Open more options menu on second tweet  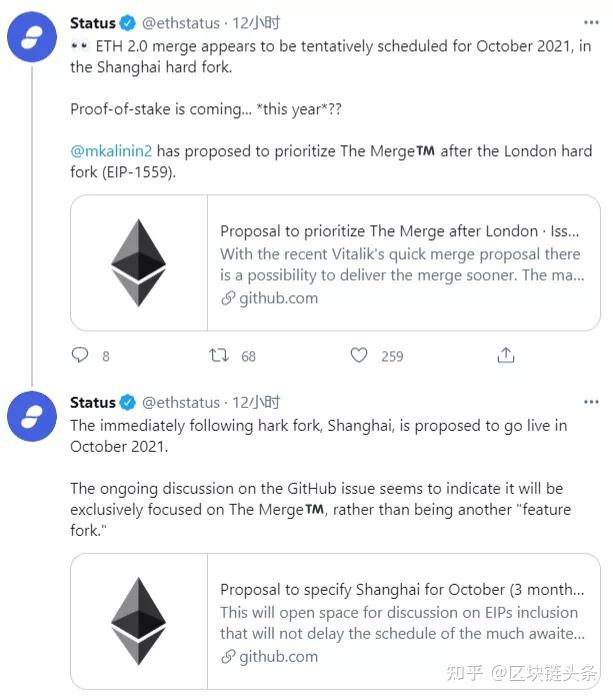click(592, 402)
